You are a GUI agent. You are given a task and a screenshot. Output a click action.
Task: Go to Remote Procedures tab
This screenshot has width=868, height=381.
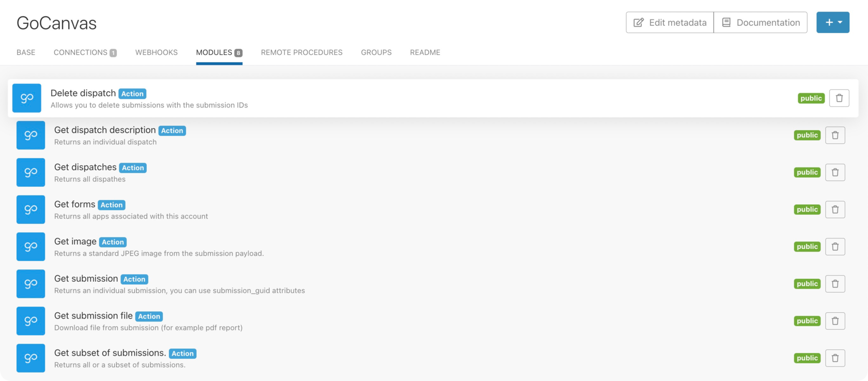301,52
